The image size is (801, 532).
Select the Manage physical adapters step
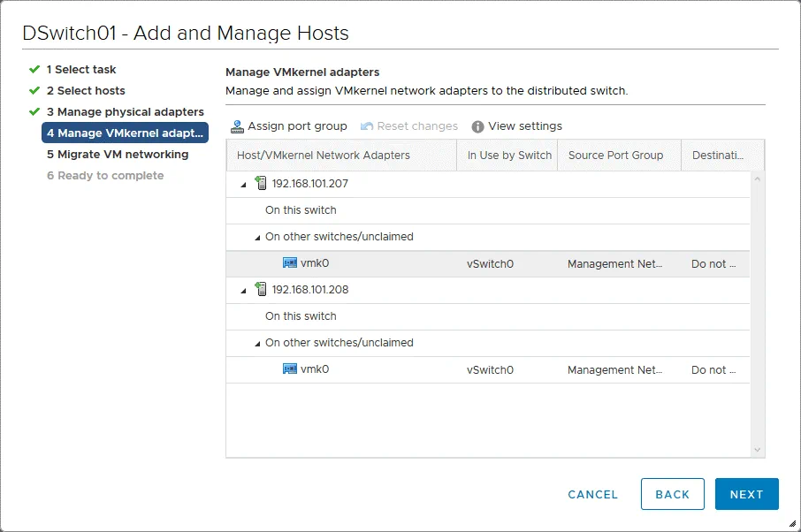click(126, 112)
